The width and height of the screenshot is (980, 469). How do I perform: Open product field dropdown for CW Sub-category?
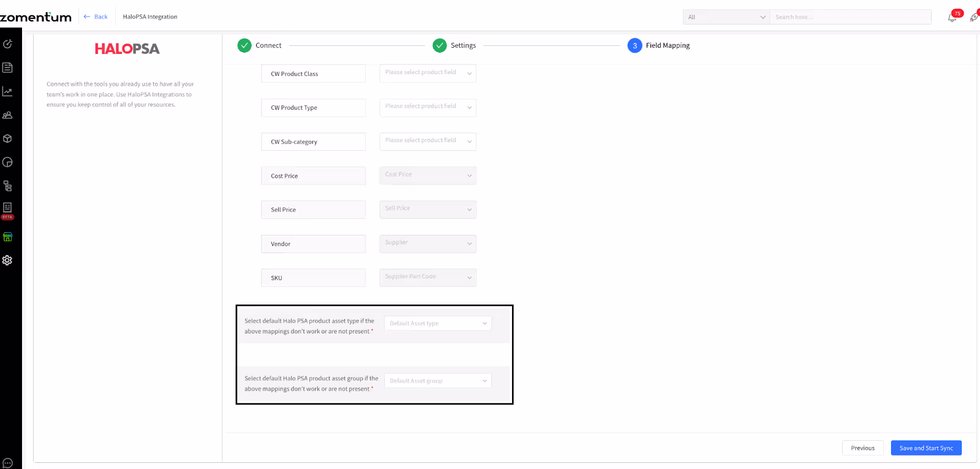click(428, 141)
